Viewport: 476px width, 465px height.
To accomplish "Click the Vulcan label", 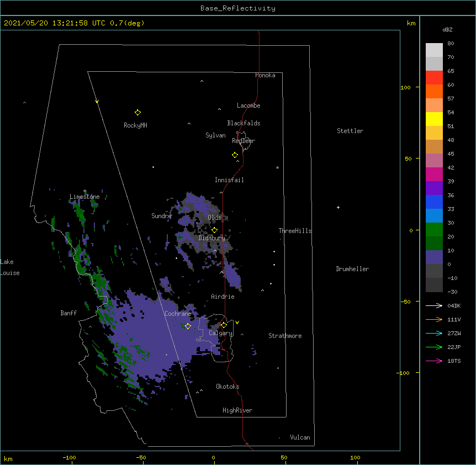I will click(300, 437).
